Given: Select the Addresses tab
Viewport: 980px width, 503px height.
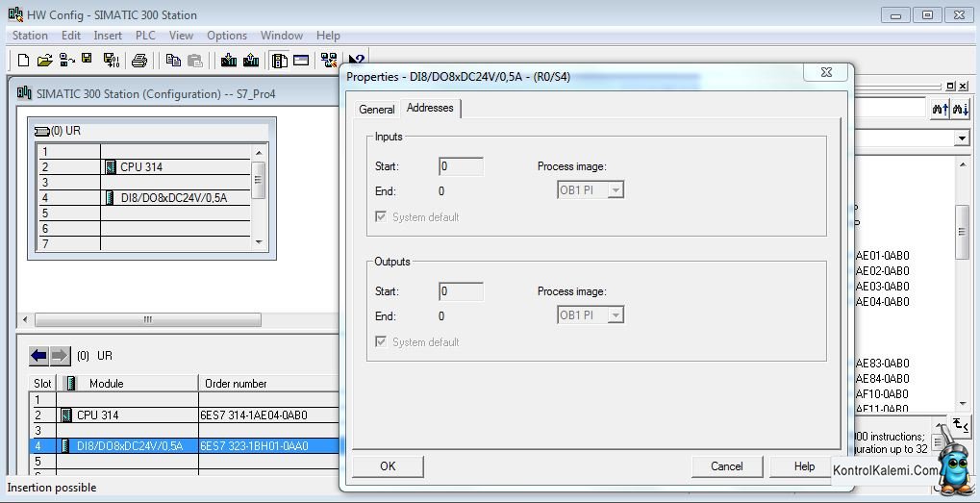Looking at the screenshot, I should pos(430,108).
